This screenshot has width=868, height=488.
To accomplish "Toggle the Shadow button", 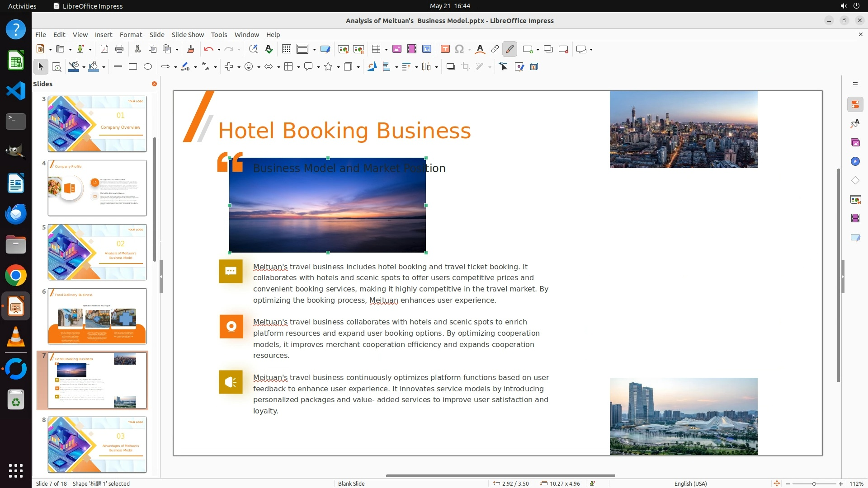I will (450, 67).
